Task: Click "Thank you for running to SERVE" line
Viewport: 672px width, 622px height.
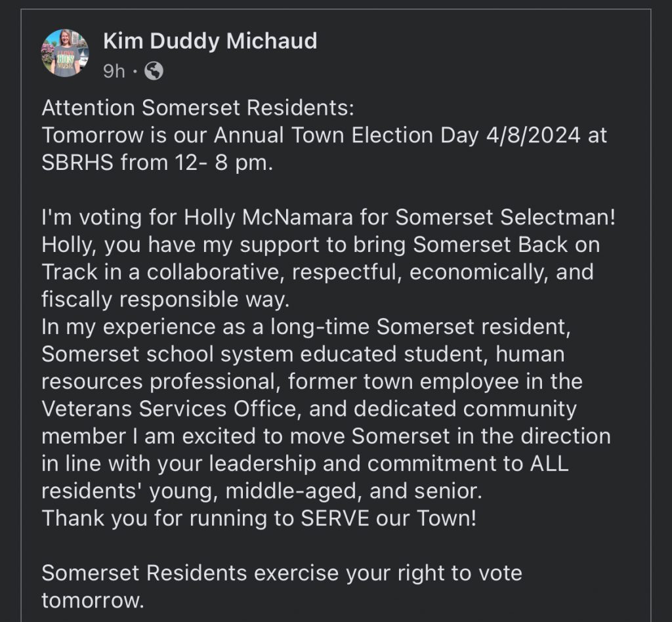Action: [x=258, y=518]
